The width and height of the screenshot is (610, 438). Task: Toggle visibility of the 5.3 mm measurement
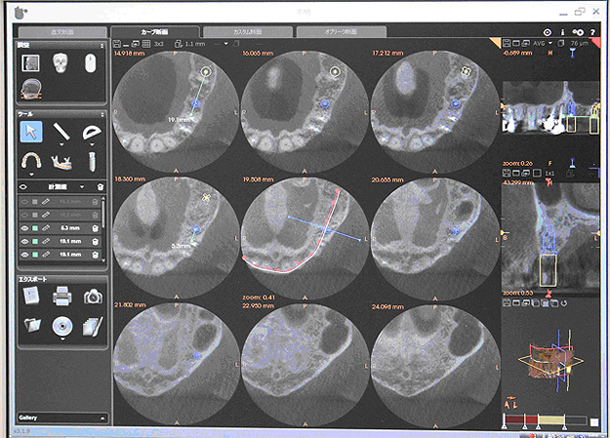(x=23, y=228)
